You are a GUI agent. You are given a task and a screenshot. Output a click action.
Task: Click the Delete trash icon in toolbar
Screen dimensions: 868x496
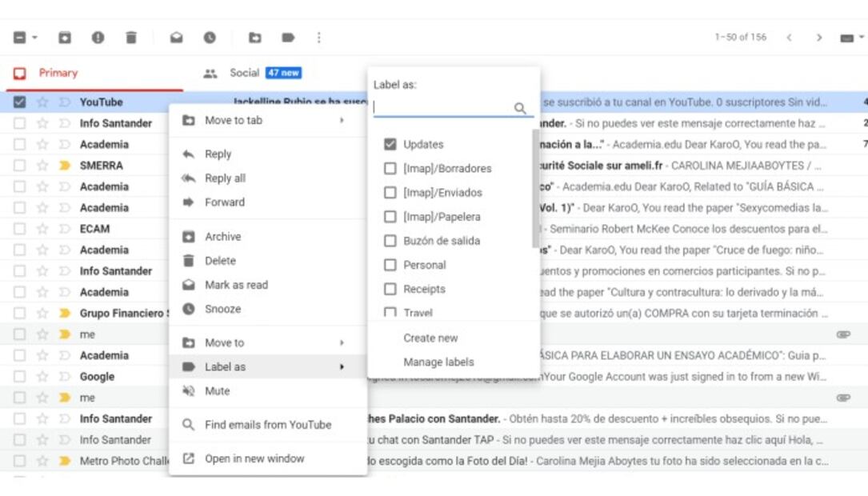[131, 38]
